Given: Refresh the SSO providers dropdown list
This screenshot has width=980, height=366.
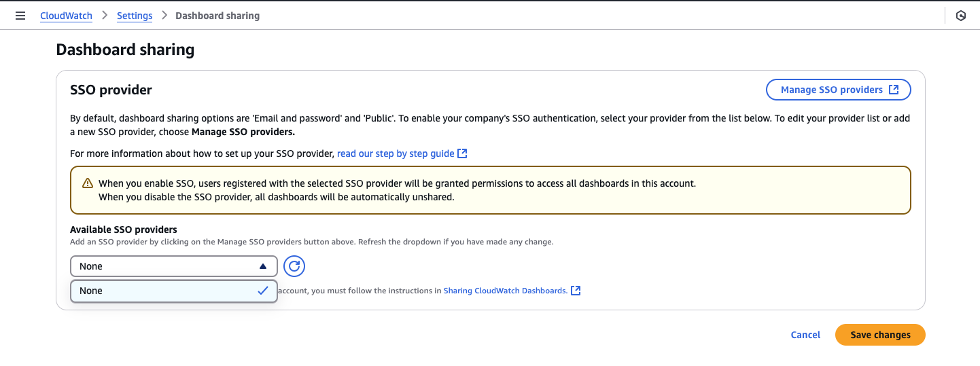Looking at the screenshot, I should coord(294,266).
